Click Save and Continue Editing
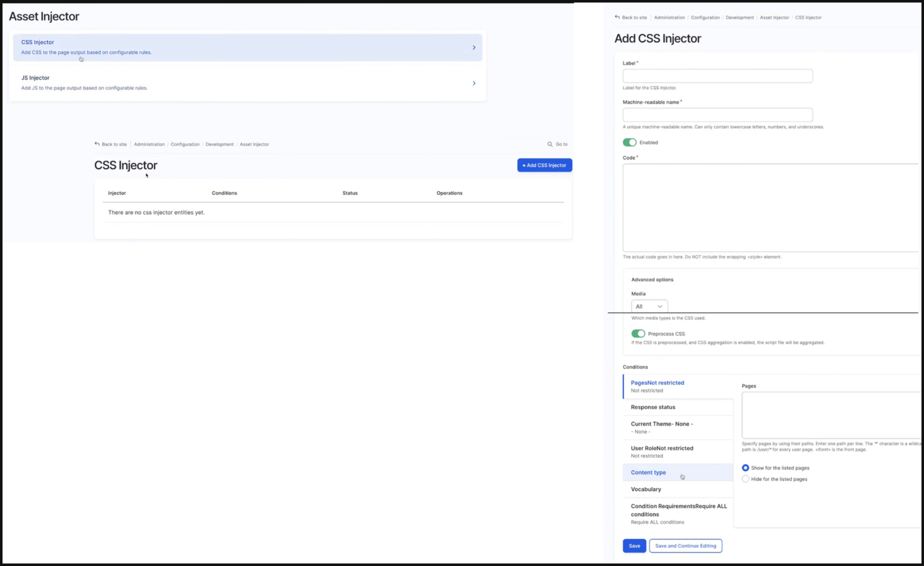Screen dimensions: 924x566 (685, 546)
